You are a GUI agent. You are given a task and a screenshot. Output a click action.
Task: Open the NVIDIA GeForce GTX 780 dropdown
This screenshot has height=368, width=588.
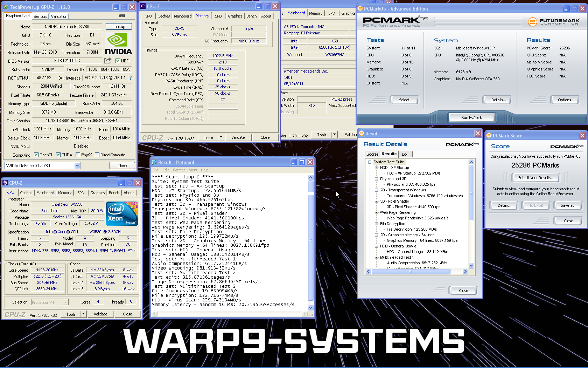click(77, 166)
